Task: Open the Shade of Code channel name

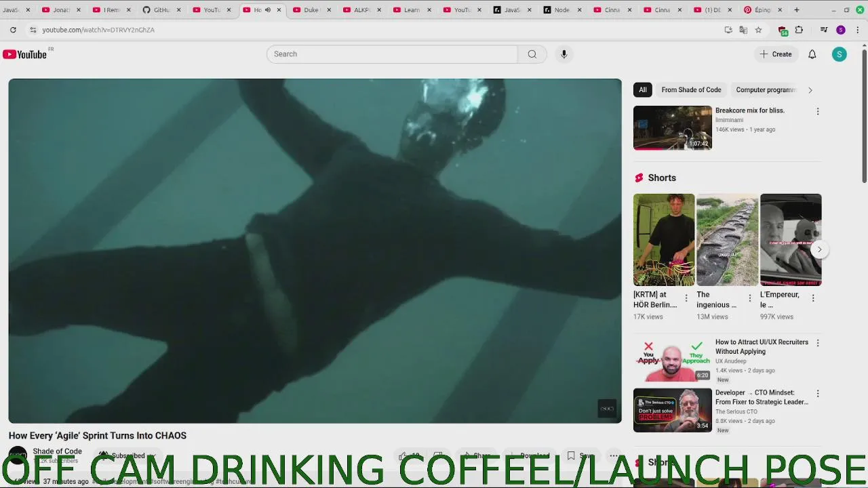Action: coord(57,451)
